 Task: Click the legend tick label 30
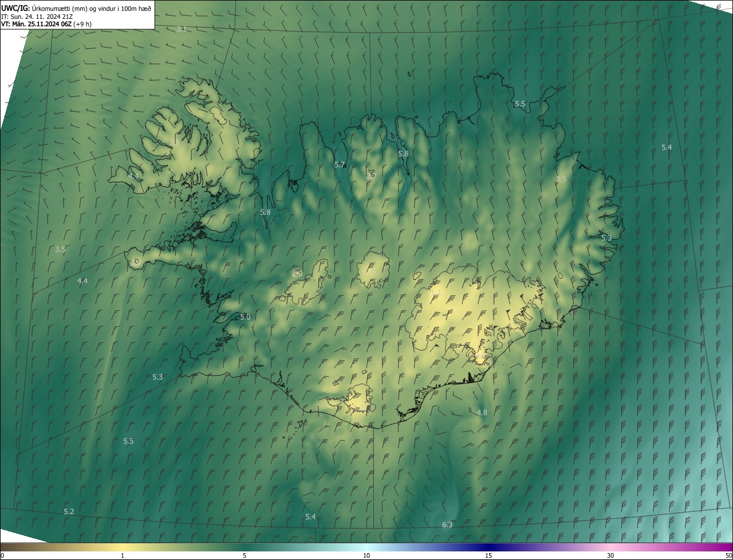pos(610,556)
